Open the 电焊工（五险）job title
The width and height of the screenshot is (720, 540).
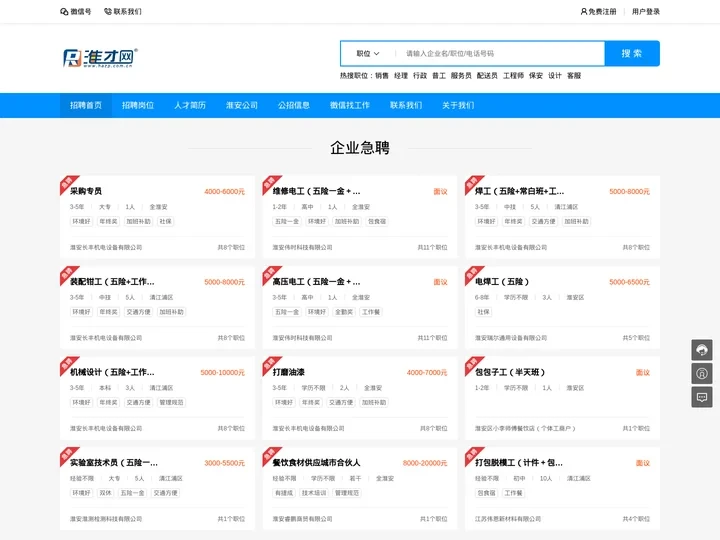(x=502, y=281)
